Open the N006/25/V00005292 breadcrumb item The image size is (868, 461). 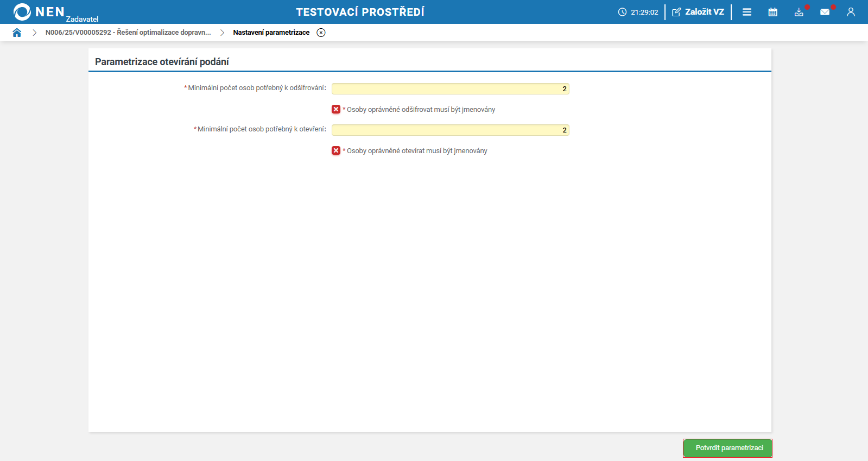point(128,33)
